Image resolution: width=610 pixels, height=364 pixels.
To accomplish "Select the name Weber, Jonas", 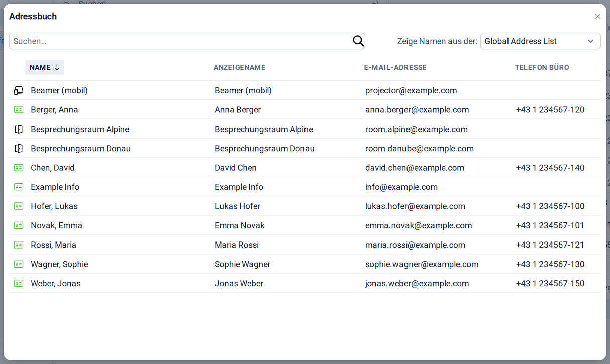I will [56, 283].
